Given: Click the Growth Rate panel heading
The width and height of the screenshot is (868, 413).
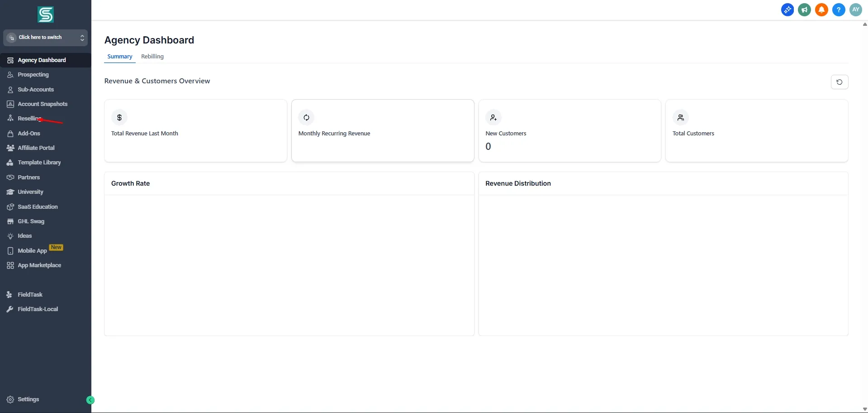Looking at the screenshot, I should click(130, 183).
